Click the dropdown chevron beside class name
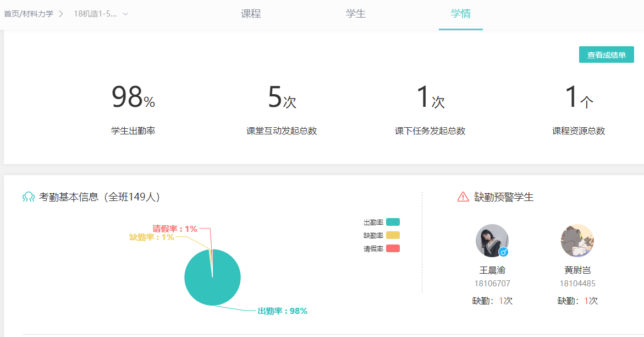This screenshot has width=644, height=337. pos(125,14)
